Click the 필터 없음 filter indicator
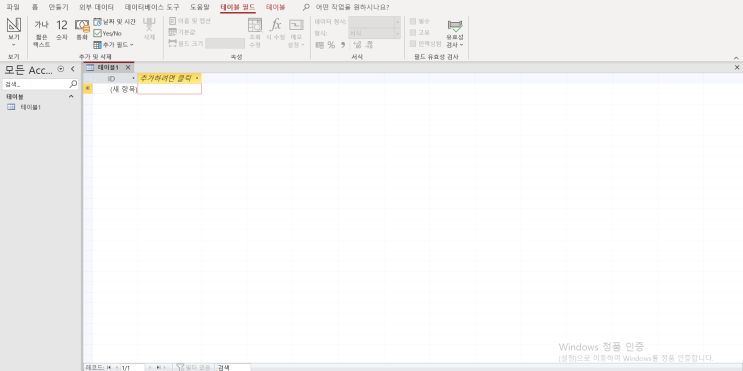The width and height of the screenshot is (743, 371). (x=193, y=367)
